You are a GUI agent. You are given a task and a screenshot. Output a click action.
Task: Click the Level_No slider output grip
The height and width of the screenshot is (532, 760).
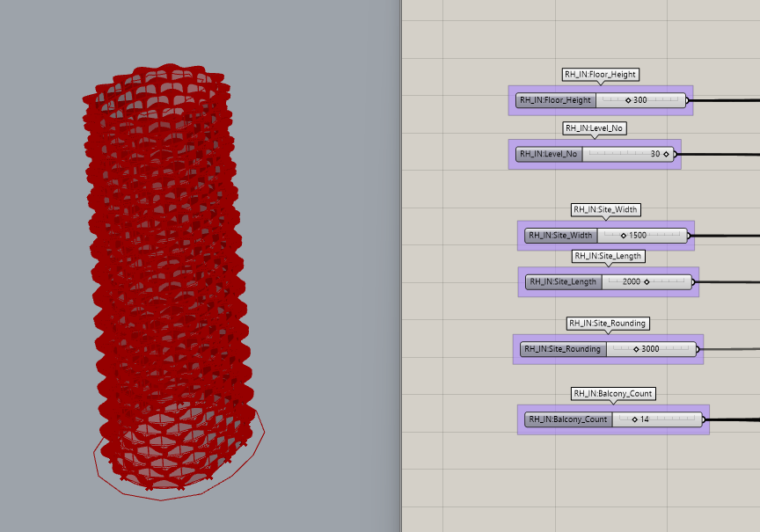point(676,154)
